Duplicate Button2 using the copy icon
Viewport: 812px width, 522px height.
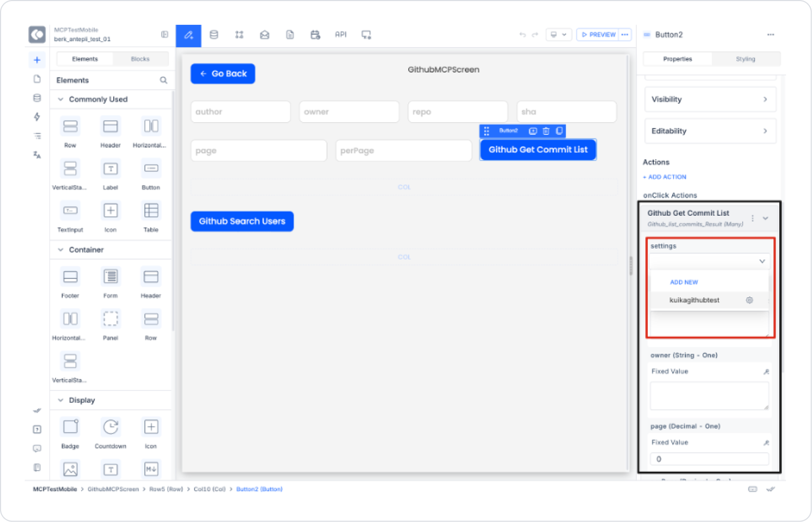pos(559,131)
